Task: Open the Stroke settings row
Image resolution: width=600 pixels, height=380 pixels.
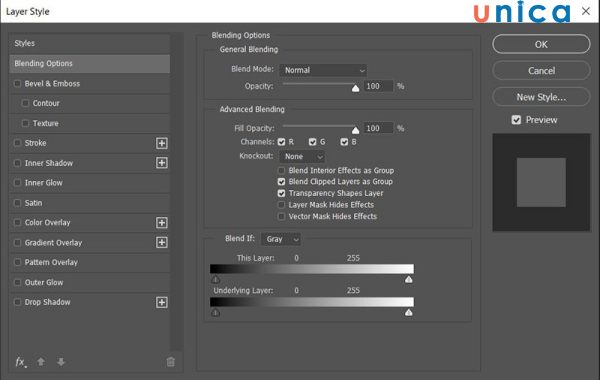Action: pyautogui.click(x=90, y=143)
